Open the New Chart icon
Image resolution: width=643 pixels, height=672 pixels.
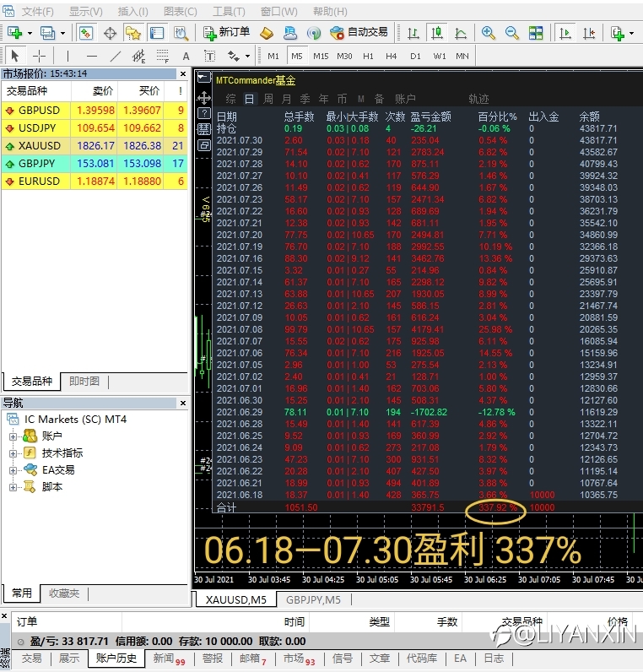click(x=14, y=33)
